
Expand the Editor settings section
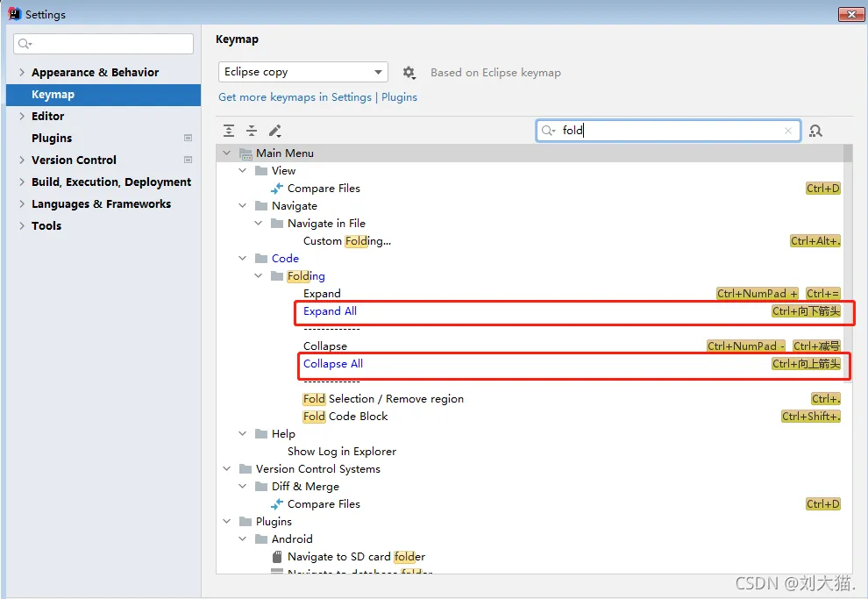pos(22,117)
